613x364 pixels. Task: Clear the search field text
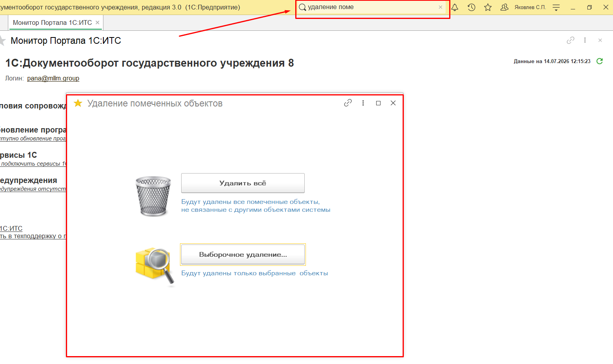441,7
